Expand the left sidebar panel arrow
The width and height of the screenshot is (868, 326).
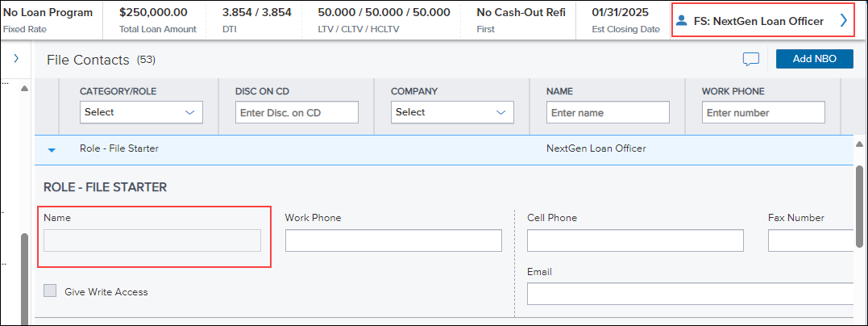[16, 57]
